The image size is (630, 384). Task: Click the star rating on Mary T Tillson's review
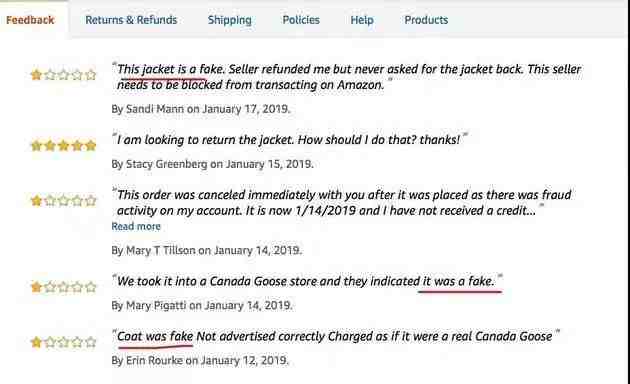pos(63,200)
